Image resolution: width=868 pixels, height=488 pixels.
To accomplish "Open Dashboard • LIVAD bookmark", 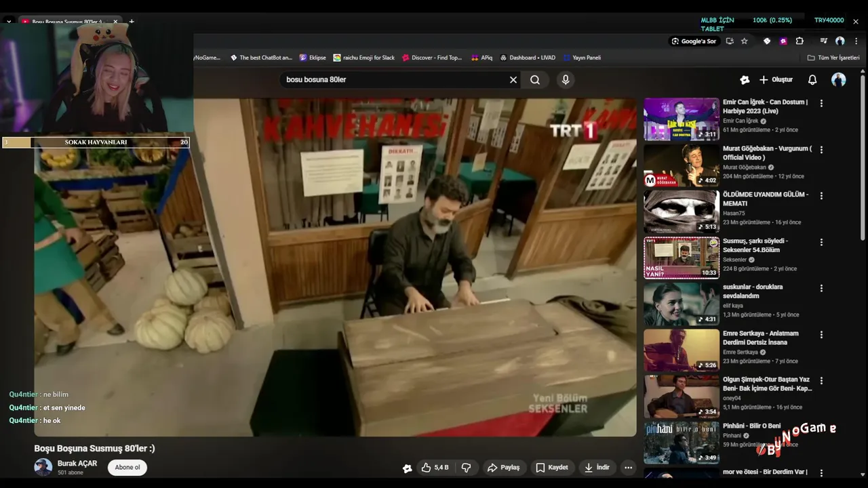I will [x=528, y=58].
